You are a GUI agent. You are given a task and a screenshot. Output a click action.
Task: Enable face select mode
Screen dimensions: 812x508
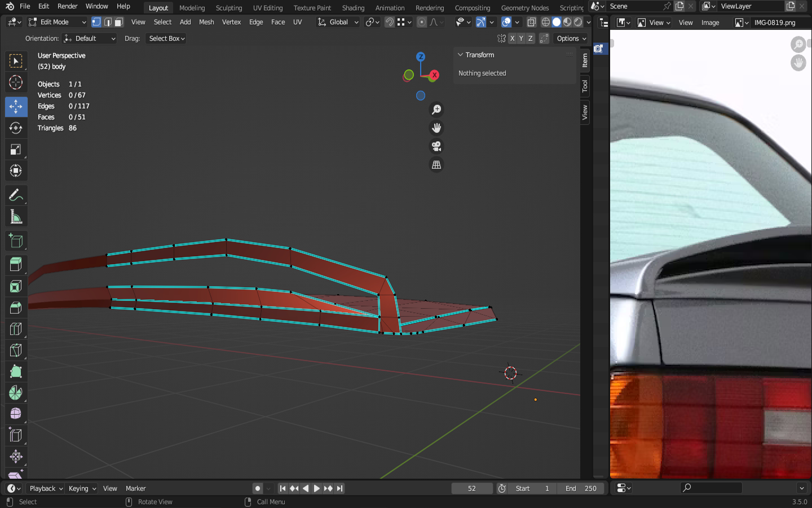pos(119,22)
